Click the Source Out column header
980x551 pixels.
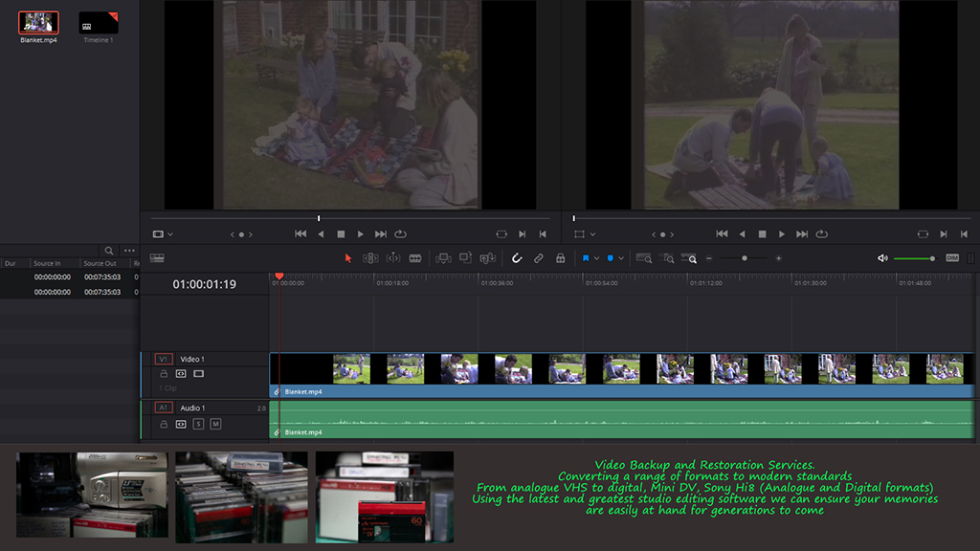[100, 263]
